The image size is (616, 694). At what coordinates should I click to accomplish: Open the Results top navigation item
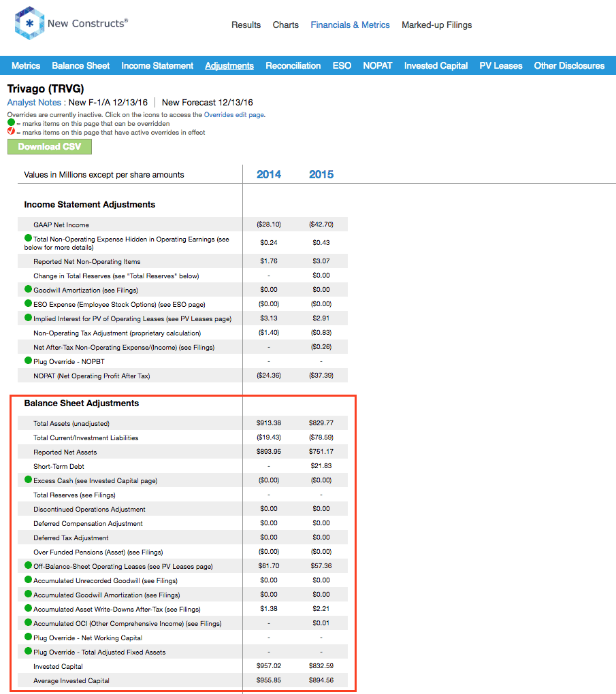(x=246, y=24)
